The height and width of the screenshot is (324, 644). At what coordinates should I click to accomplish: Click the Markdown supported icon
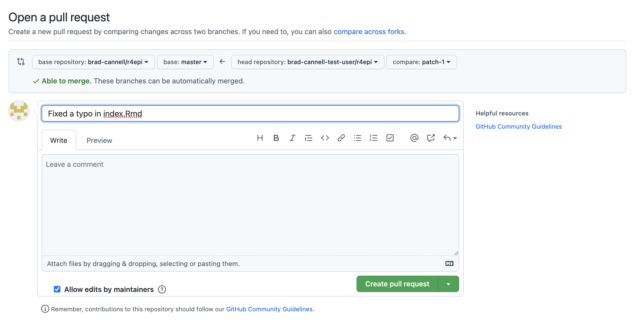coord(449,263)
